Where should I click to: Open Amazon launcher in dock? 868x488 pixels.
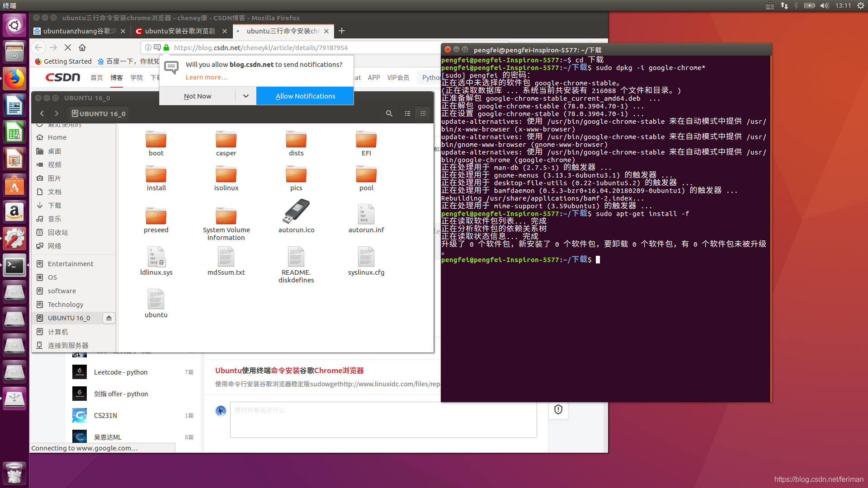tap(14, 212)
